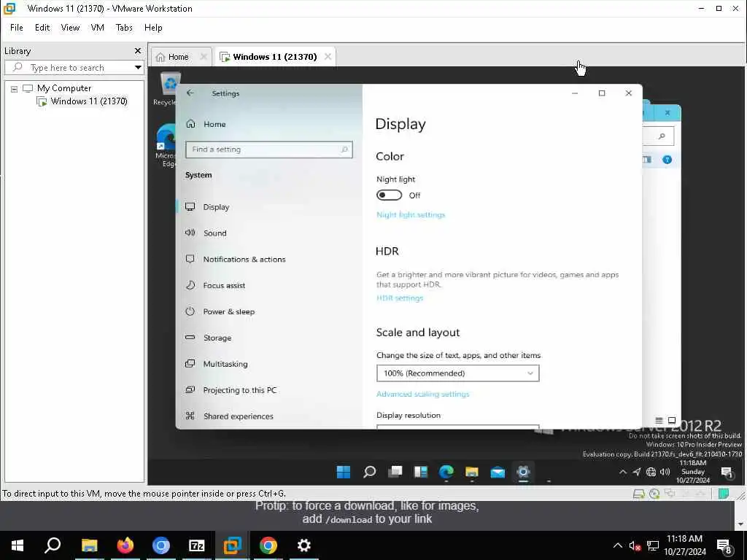Select the Windows 11 (21370) tab
Viewport: 747px width, 560px height.
(275, 57)
